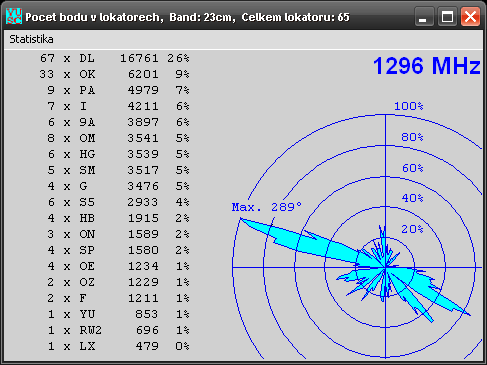Click the center of the polar diagram
The image size is (487, 365).
(x=386, y=267)
